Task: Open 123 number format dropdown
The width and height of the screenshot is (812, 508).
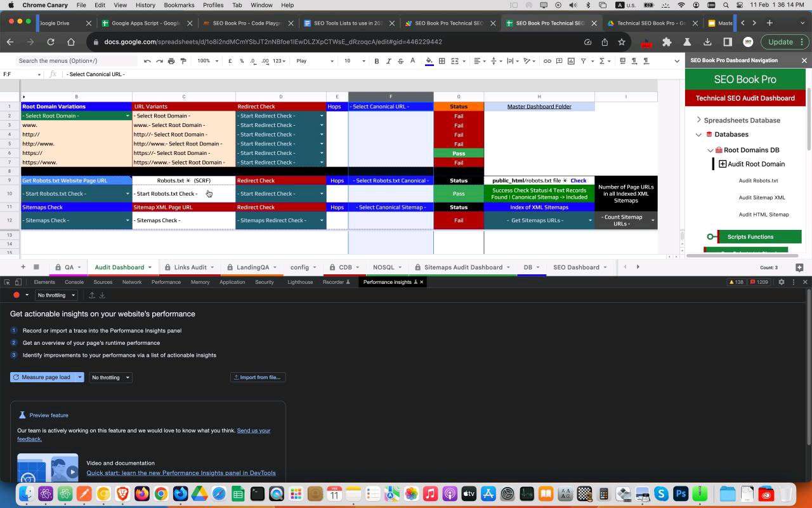Action: [279, 61]
